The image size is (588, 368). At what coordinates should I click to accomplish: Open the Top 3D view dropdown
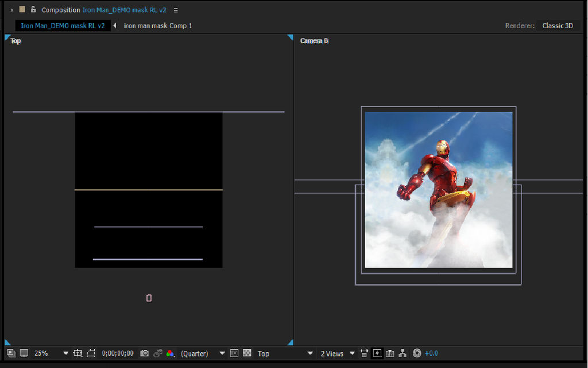pyautogui.click(x=285, y=354)
